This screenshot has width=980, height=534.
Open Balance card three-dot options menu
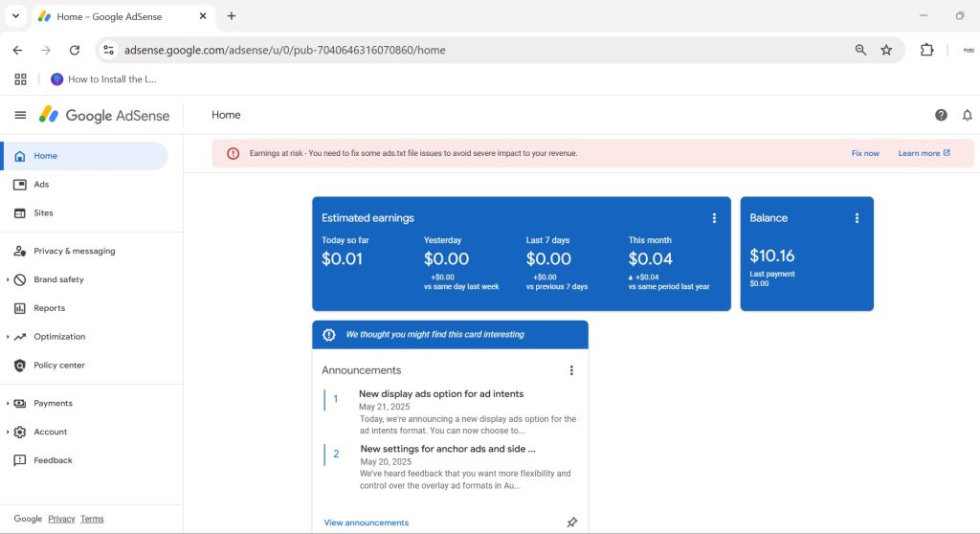(857, 218)
